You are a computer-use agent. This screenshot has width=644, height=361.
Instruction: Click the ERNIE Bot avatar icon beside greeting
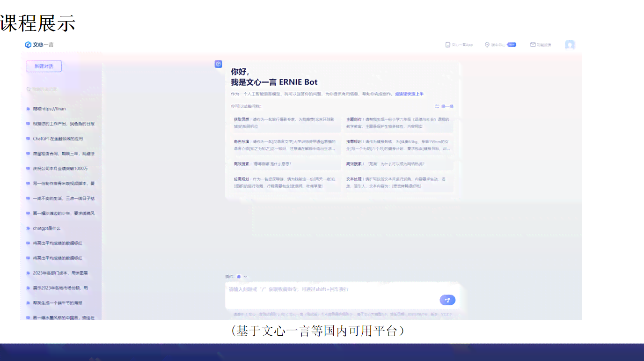(219, 64)
